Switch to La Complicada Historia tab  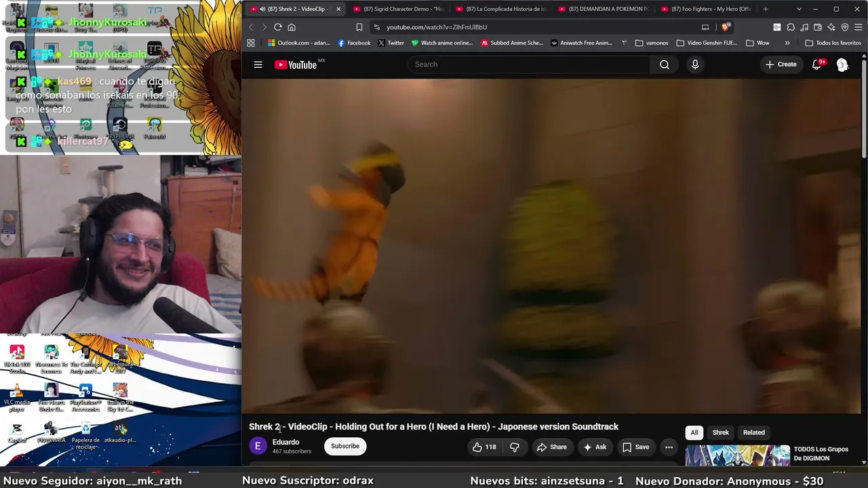point(500,9)
